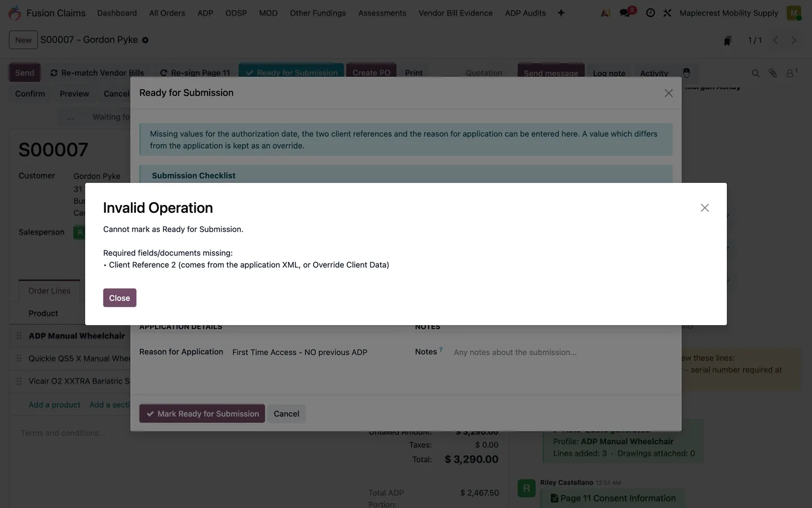Click the Activity button in the chatter
This screenshot has height=508, width=812.
(x=654, y=73)
